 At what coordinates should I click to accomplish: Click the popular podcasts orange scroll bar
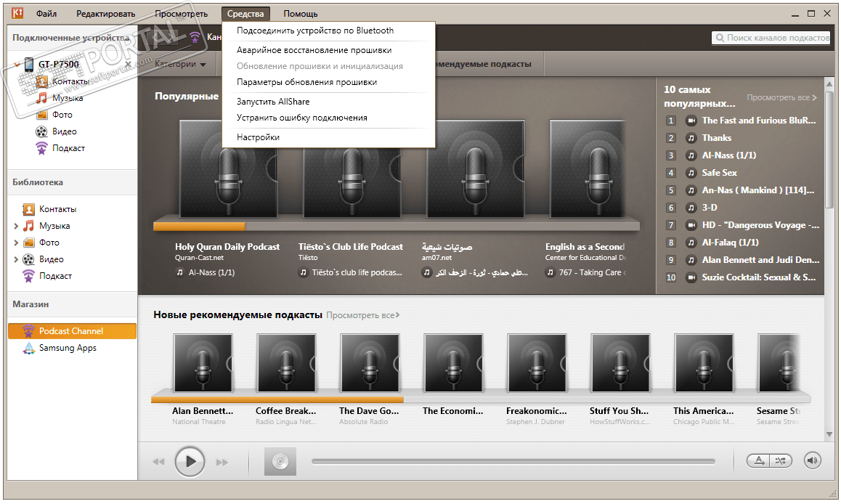coord(199,227)
